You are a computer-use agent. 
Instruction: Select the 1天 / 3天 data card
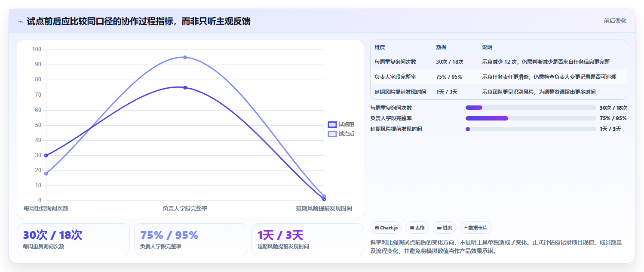308,239
